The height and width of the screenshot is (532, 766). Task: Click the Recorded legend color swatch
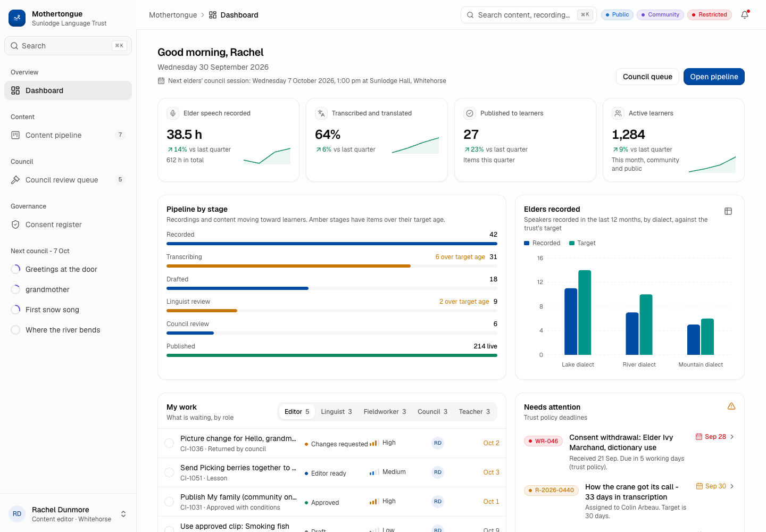(527, 243)
